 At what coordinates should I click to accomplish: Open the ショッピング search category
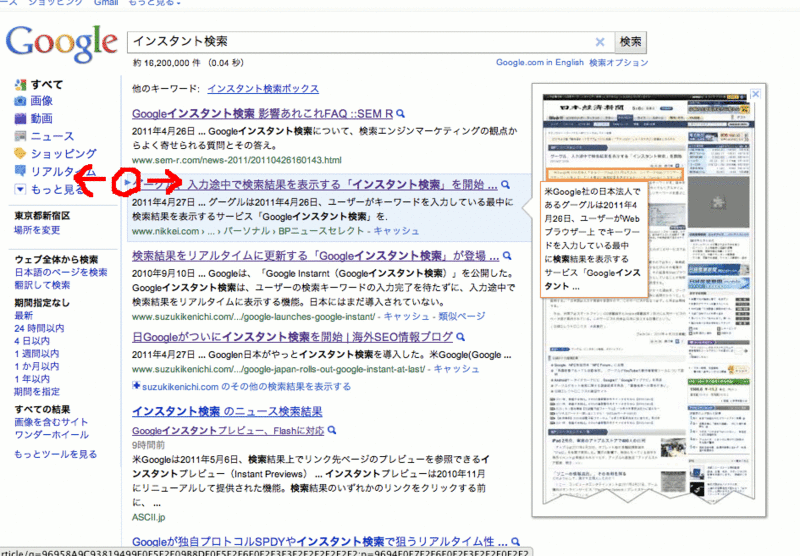click(x=64, y=153)
